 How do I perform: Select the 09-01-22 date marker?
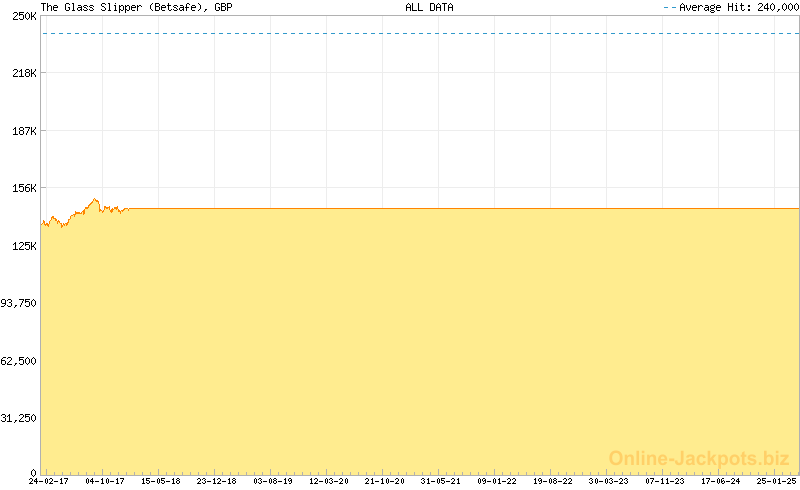[497, 481]
